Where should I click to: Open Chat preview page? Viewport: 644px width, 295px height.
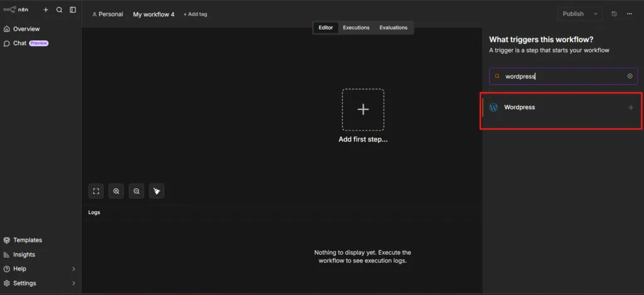[26, 43]
